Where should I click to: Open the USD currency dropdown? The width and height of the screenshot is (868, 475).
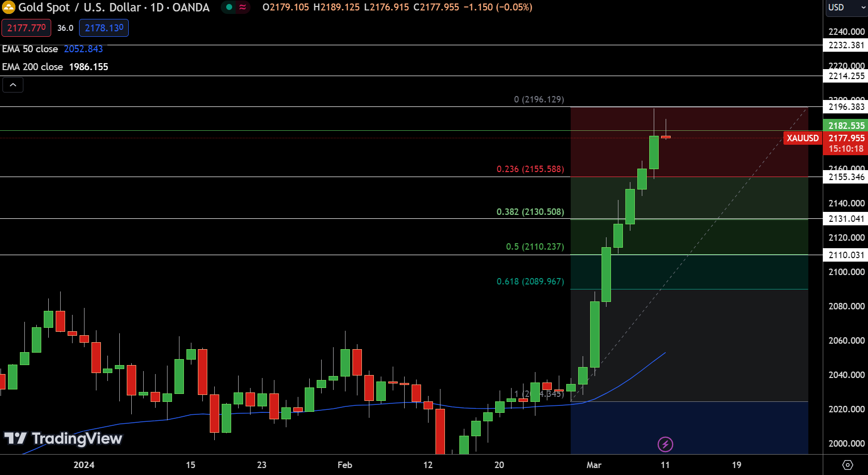[x=846, y=7]
